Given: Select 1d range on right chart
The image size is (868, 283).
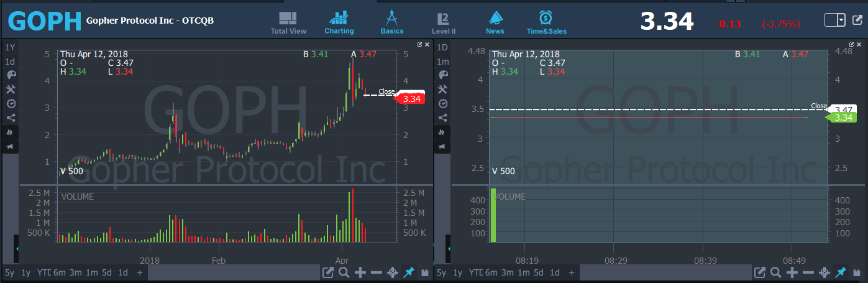Looking at the screenshot, I should click(x=555, y=272).
